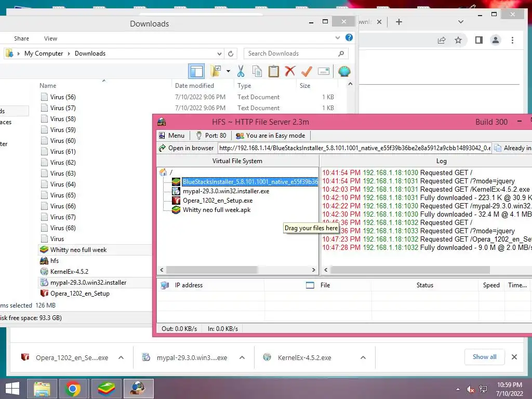This screenshot has height=399, width=532.
Task: Open mypal-29.3.0.win3...exe download options chevron
Action: click(x=242, y=357)
